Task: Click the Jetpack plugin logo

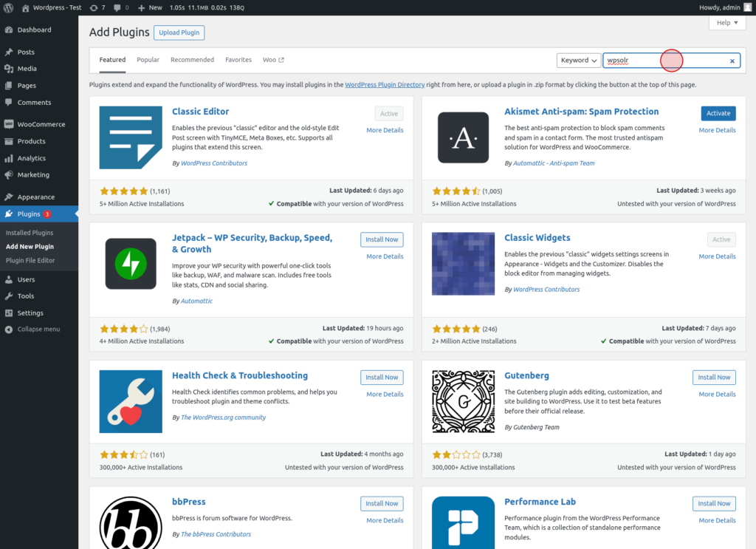Action: 131,264
